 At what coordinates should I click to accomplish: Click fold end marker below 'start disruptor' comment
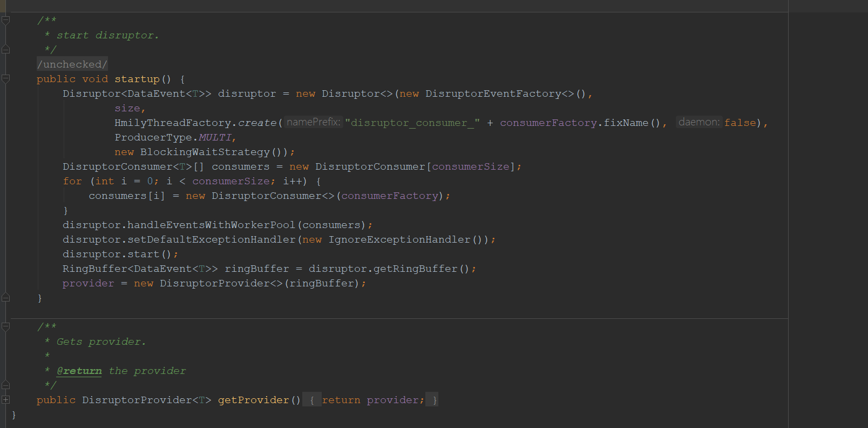[x=5, y=50]
